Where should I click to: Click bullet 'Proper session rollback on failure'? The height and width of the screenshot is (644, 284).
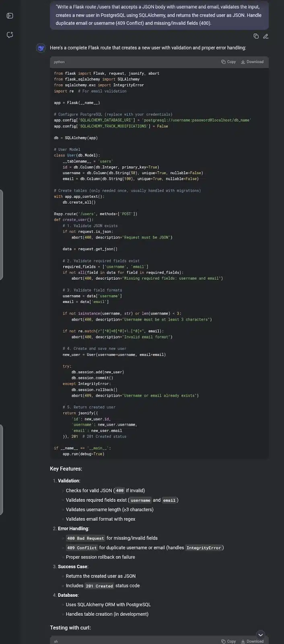coord(101,557)
